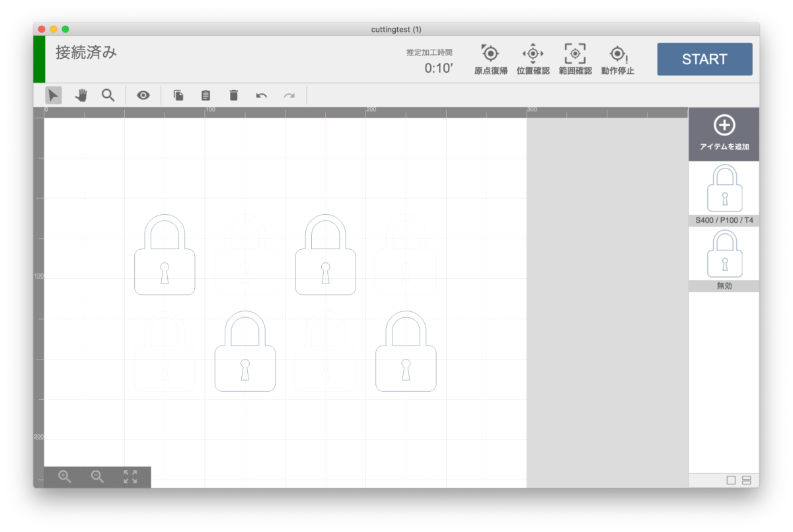793x532 pixels.
Task: Select the bold padlock in the upper row's third slot
Action: [325, 254]
